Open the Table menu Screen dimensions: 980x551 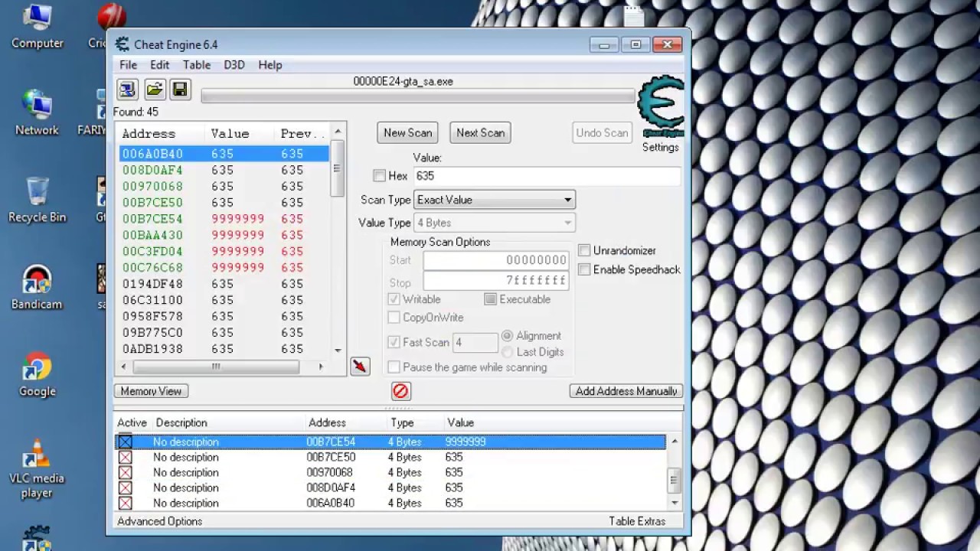click(196, 65)
